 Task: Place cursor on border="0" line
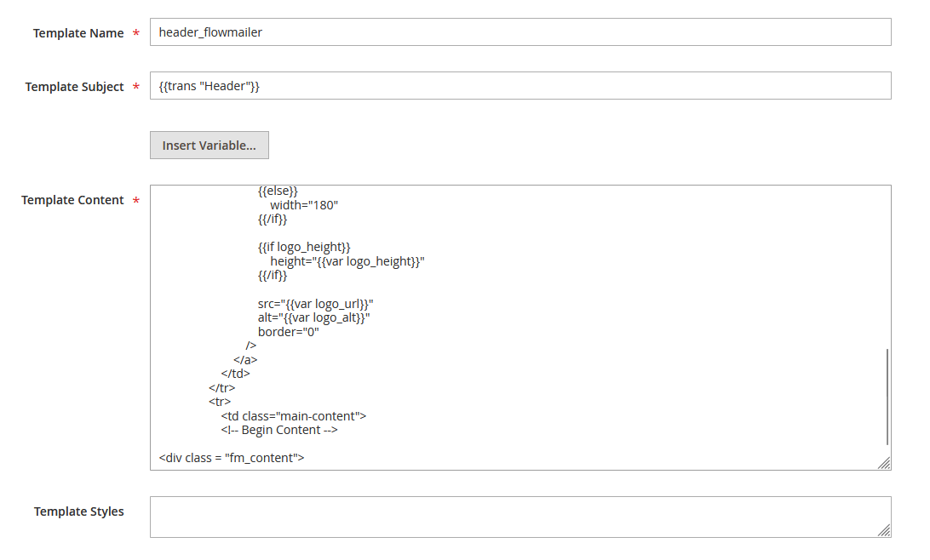pyautogui.click(x=288, y=332)
